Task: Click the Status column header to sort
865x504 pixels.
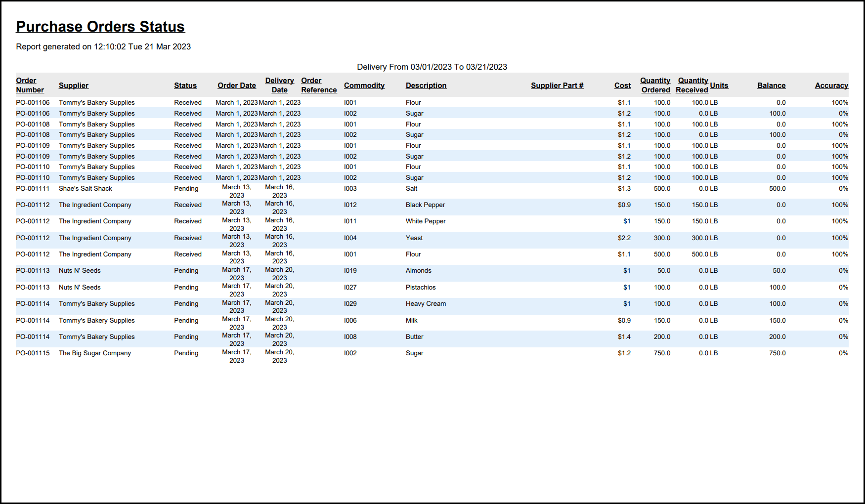Action: [185, 85]
